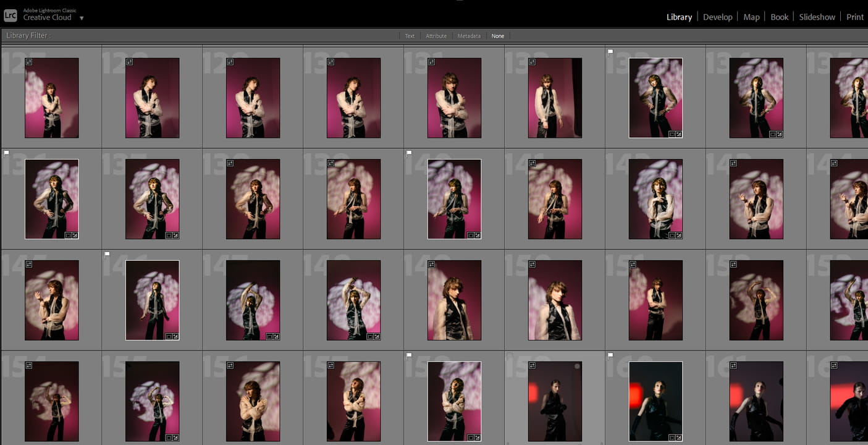The image size is (868, 445).
Task: Click the crop badge on photo 146
Action: click(168, 336)
